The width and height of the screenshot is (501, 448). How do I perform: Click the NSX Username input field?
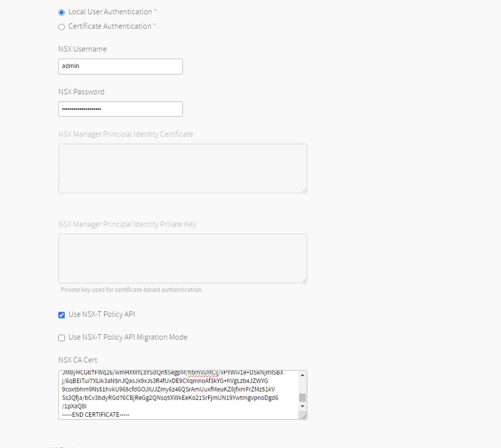coord(120,66)
